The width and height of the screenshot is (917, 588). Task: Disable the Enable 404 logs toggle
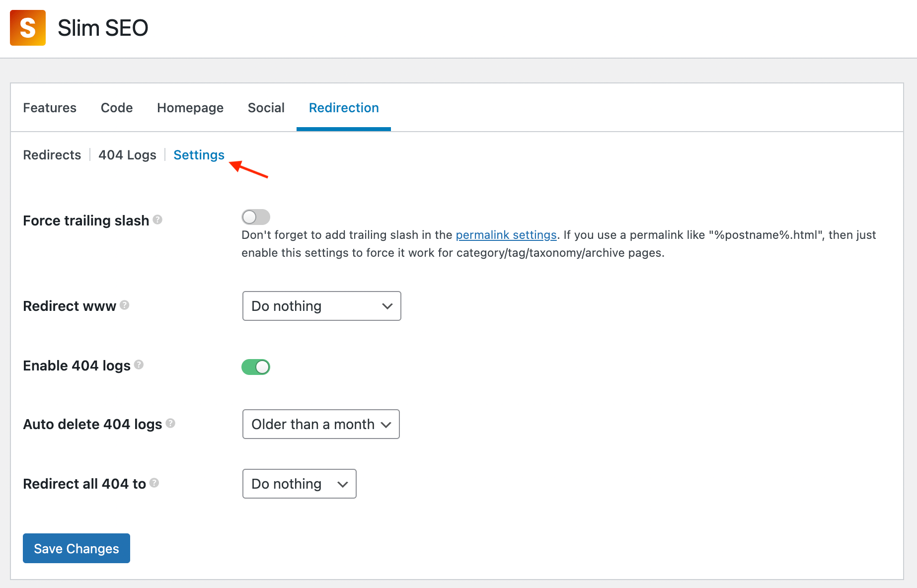(256, 367)
